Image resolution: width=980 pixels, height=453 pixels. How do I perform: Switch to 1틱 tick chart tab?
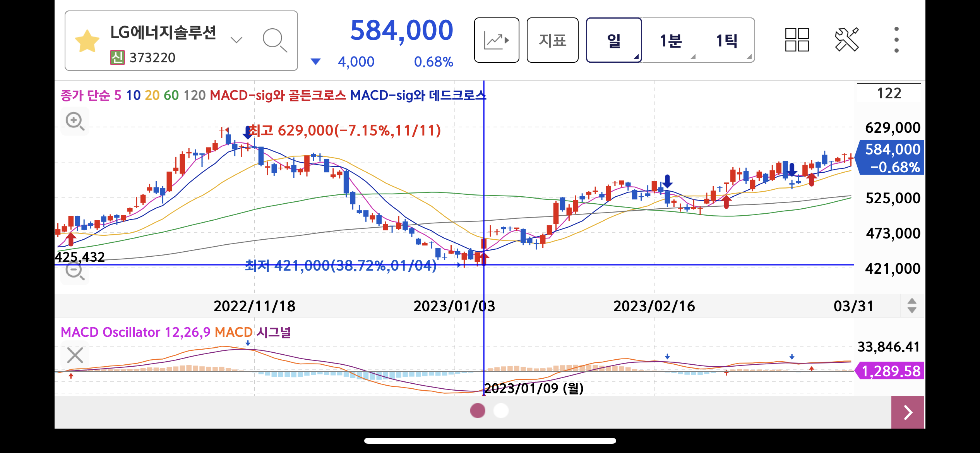coord(726,40)
